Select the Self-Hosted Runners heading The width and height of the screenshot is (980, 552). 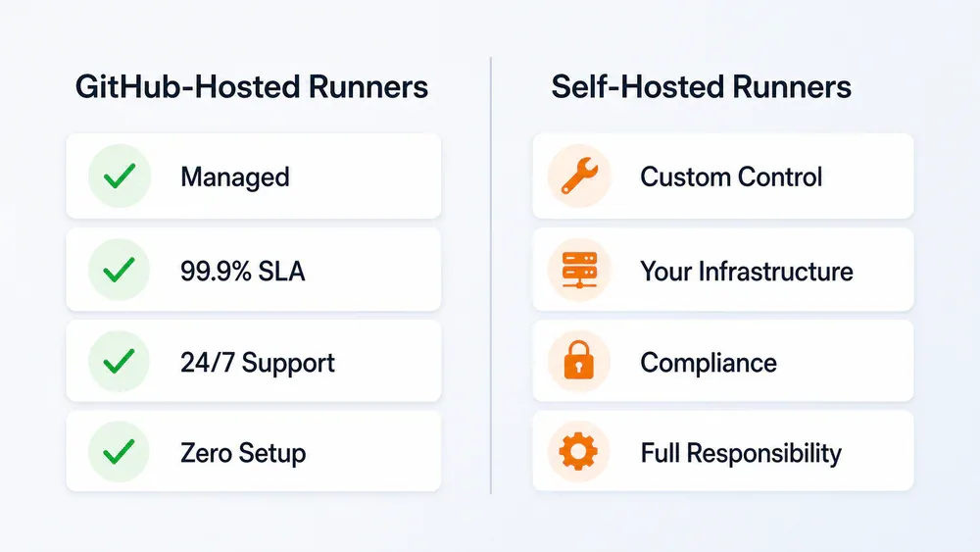(x=701, y=87)
